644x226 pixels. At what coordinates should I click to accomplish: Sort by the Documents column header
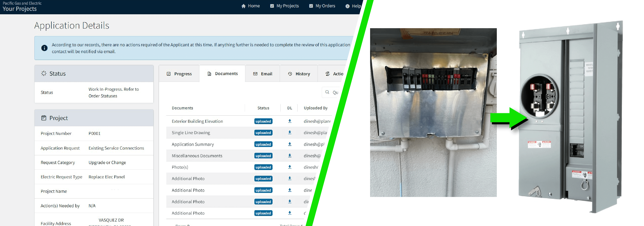pos(183,108)
